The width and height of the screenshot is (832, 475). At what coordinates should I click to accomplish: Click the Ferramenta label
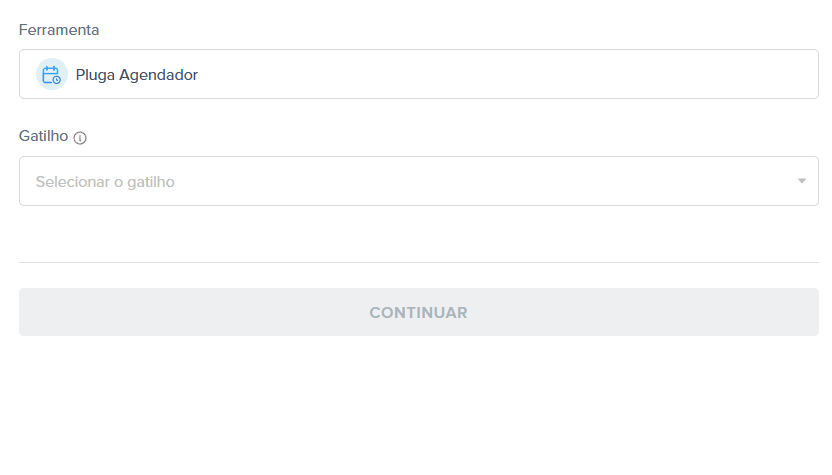[x=59, y=30]
